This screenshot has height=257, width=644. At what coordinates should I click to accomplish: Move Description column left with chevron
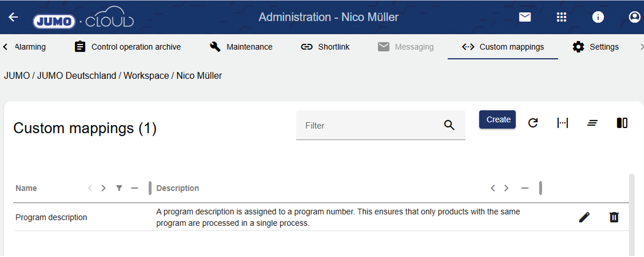[x=493, y=188]
